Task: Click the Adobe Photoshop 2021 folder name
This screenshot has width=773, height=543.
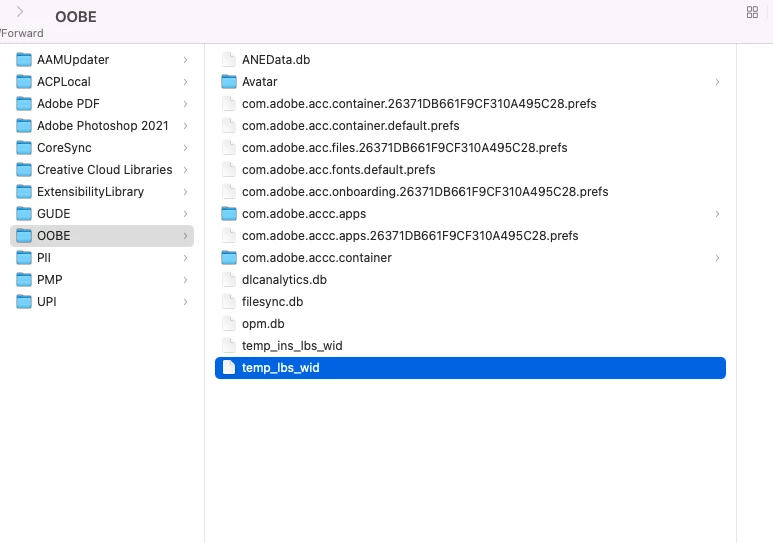Action: click(x=103, y=126)
